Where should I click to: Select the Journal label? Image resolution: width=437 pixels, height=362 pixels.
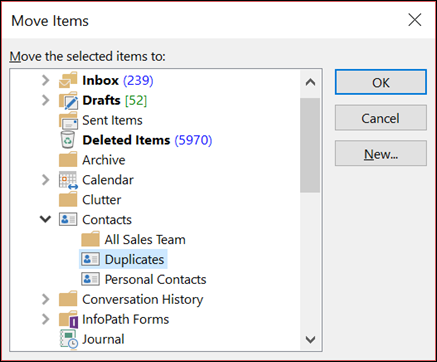(x=103, y=339)
